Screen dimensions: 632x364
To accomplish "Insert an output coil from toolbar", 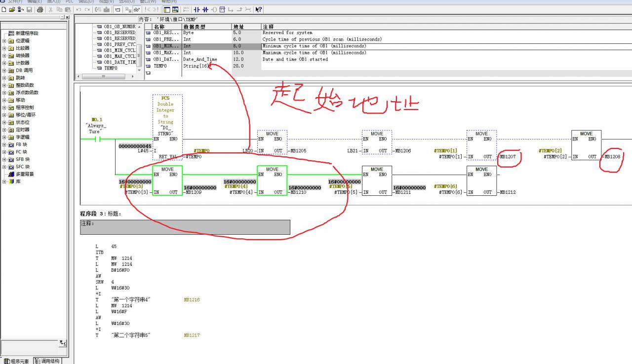I will pos(214,10).
